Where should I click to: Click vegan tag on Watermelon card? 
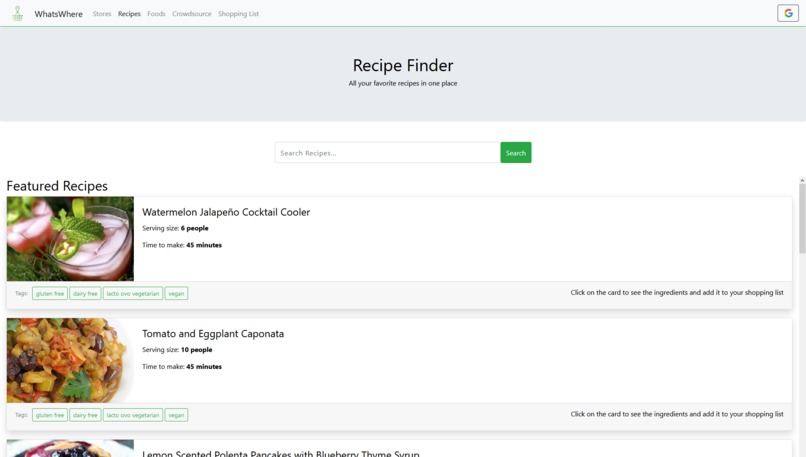coord(176,294)
